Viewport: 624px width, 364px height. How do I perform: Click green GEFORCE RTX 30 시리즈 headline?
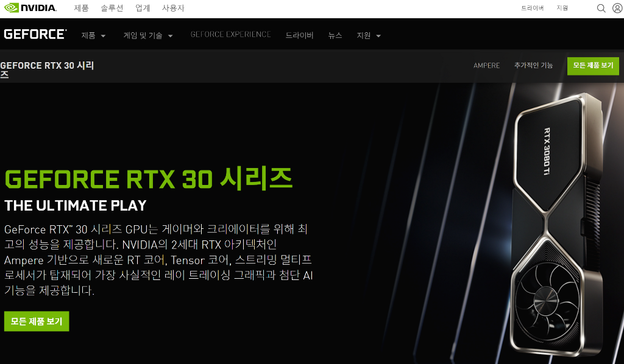tap(149, 178)
